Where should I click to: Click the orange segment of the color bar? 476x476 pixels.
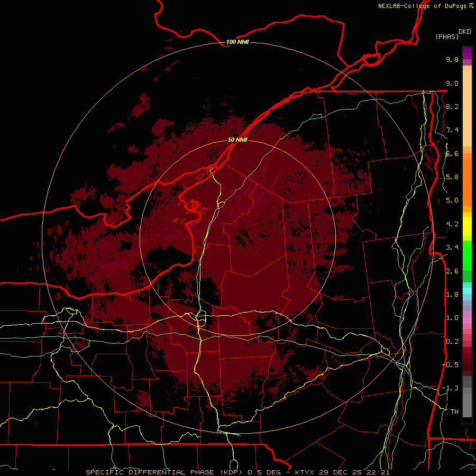click(467, 182)
